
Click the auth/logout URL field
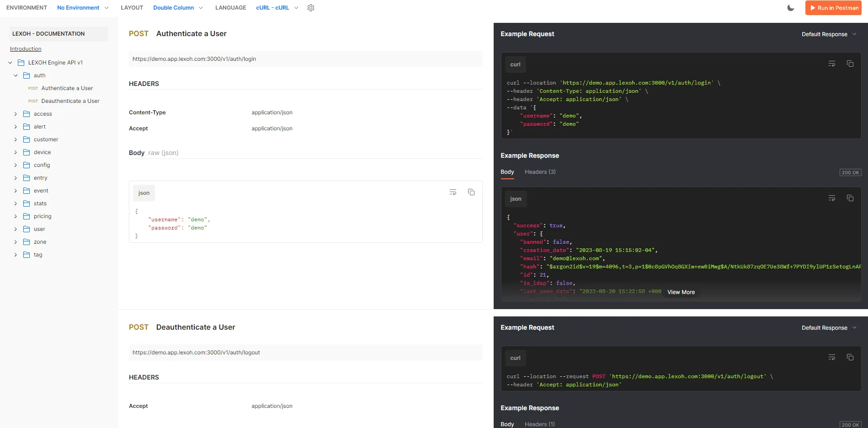[305, 353]
